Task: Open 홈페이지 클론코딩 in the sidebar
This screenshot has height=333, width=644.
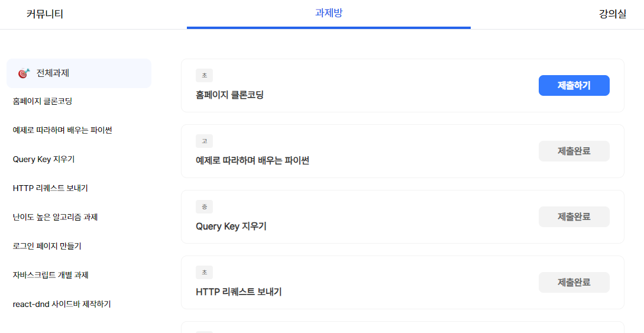Action: [x=43, y=101]
